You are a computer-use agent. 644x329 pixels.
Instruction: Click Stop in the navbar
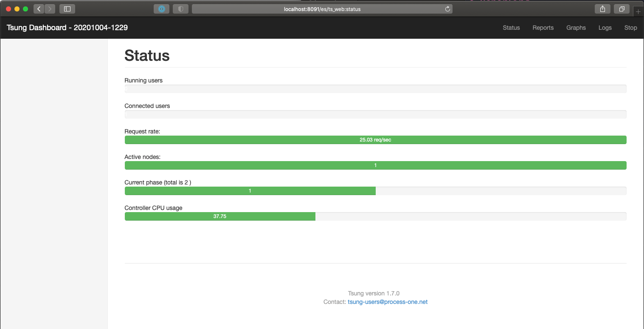coord(630,28)
